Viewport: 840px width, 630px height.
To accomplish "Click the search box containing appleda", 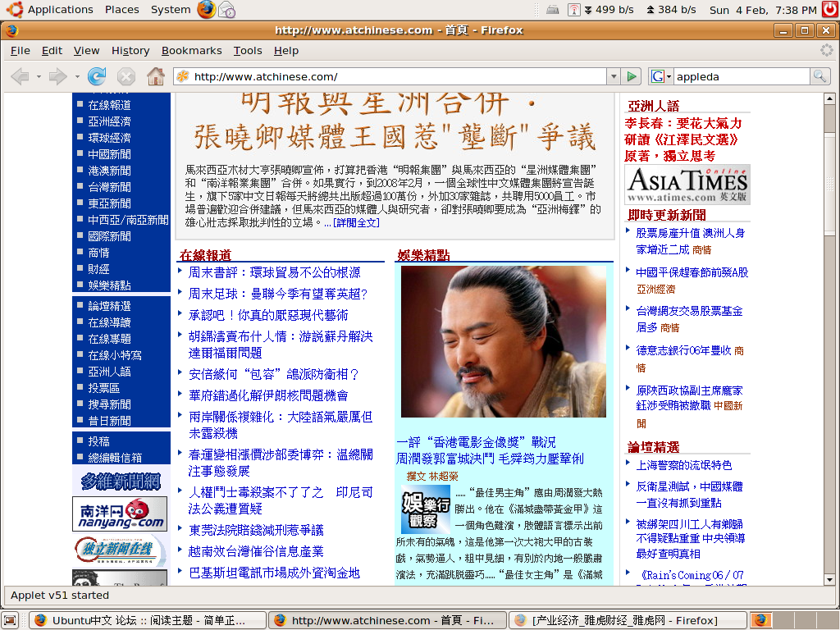I will [x=742, y=76].
